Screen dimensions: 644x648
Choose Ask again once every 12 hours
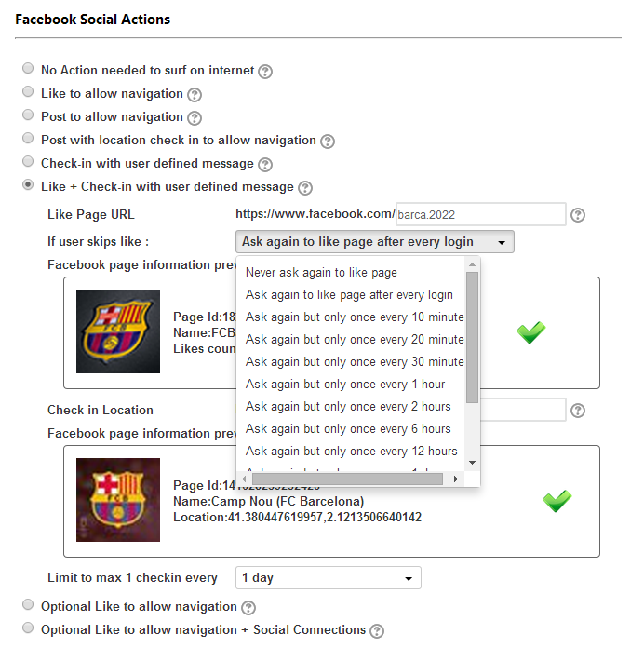pos(351,451)
